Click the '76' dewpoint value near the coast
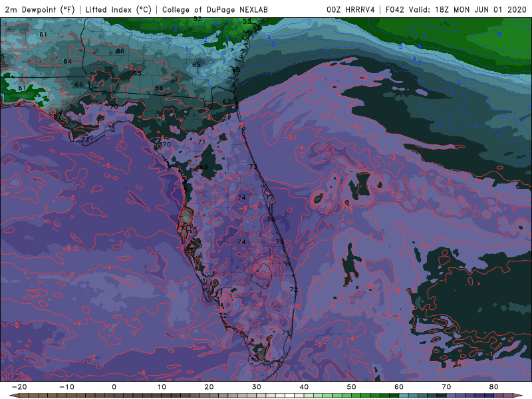The image size is (532, 399). (271, 219)
